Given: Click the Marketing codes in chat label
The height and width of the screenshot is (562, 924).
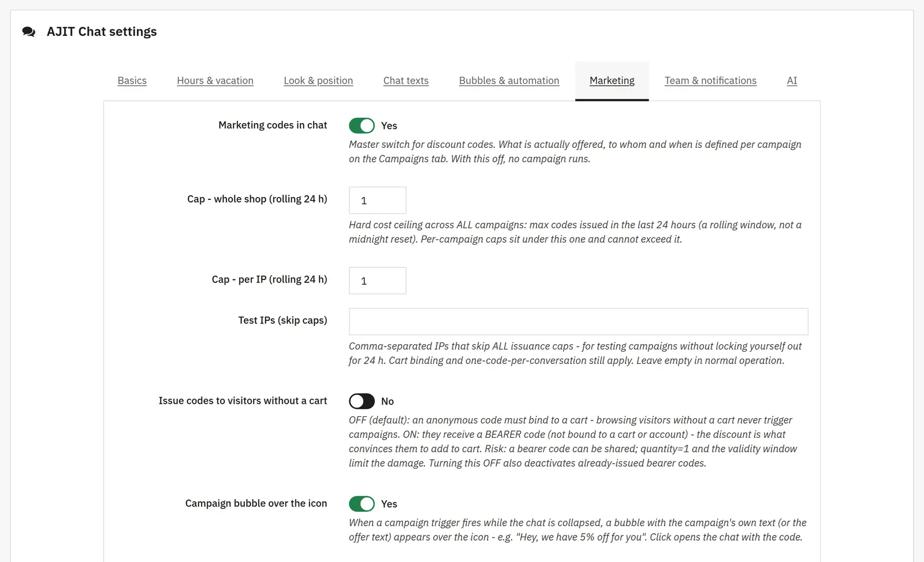Looking at the screenshot, I should [x=273, y=125].
